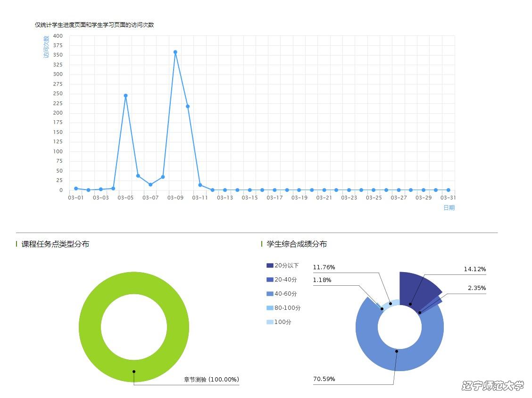Click the 80-100分 legend color swatch
Screen dimensions: 532x398
click(270, 308)
